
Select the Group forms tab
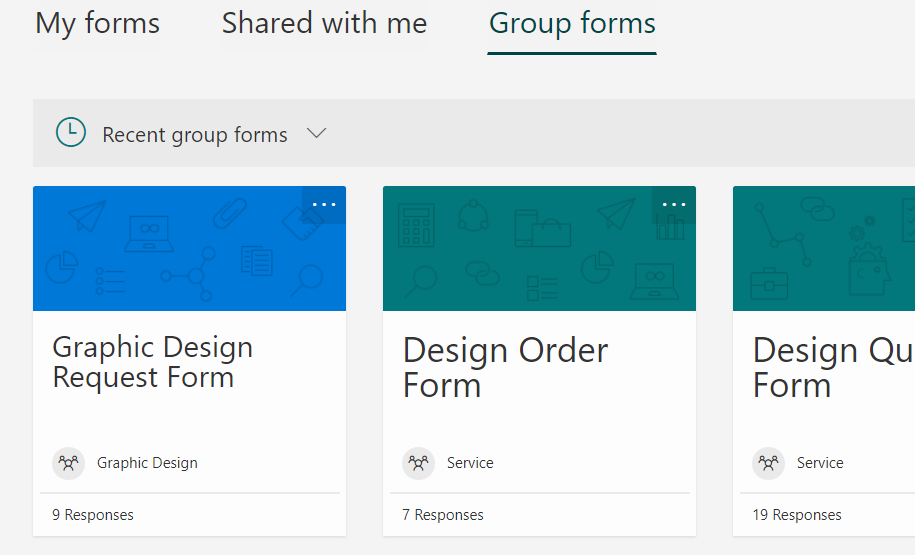pyautogui.click(x=572, y=24)
